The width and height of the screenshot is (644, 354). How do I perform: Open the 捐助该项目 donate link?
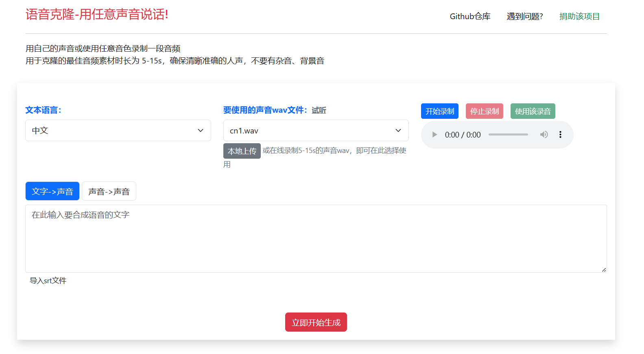click(x=579, y=16)
